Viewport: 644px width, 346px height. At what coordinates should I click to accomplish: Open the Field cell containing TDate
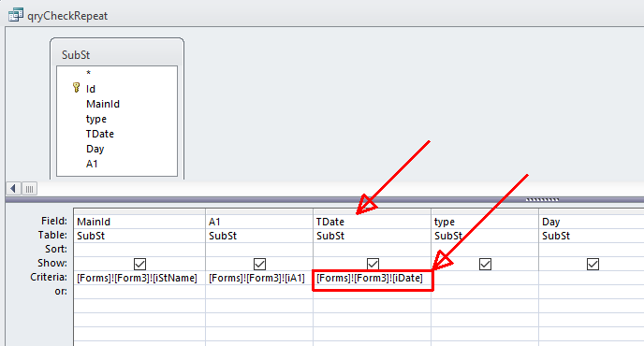(373, 222)
